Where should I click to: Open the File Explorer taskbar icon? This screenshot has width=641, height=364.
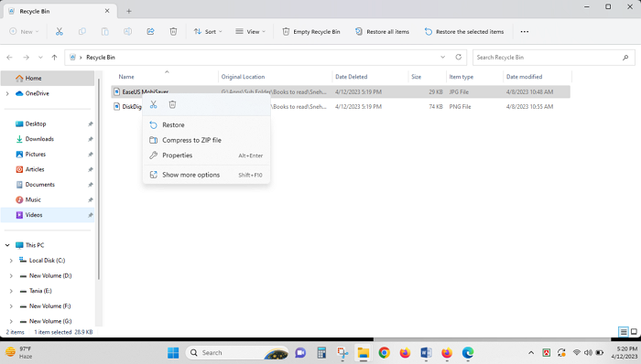pos(363,353)
